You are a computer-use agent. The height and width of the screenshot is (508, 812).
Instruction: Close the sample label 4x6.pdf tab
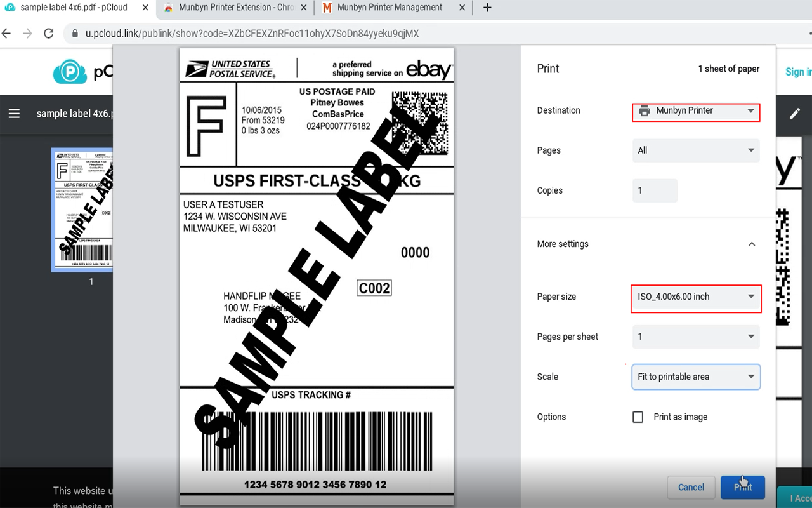point(145,8)
